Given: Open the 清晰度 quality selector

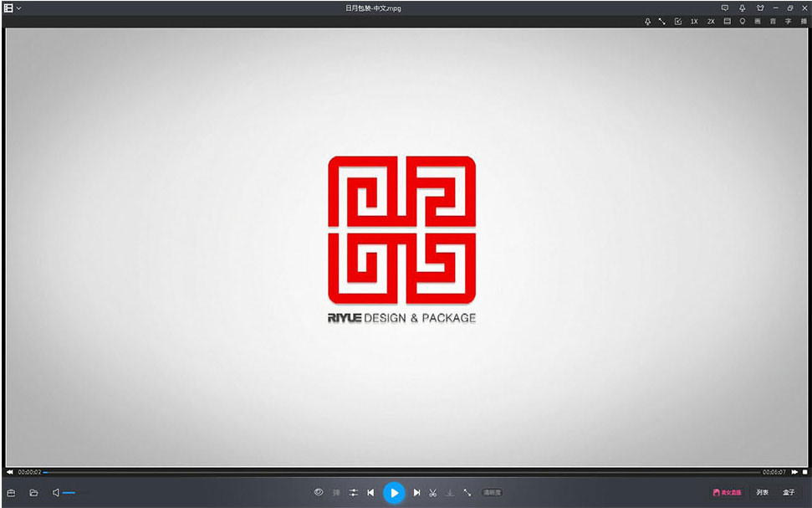Looking at the screenshot, I should (x=492, y=492).
